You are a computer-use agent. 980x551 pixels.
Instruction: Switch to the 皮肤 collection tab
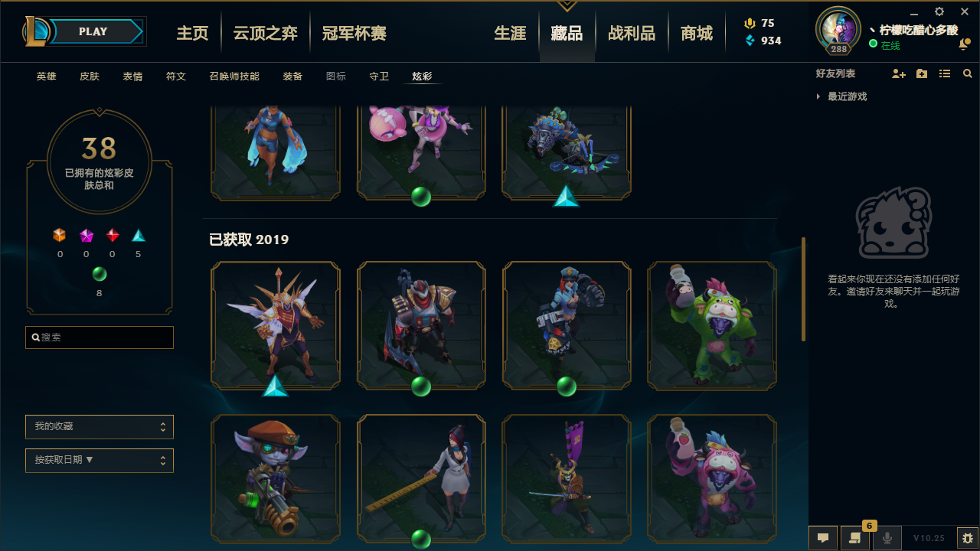point(90,77)
